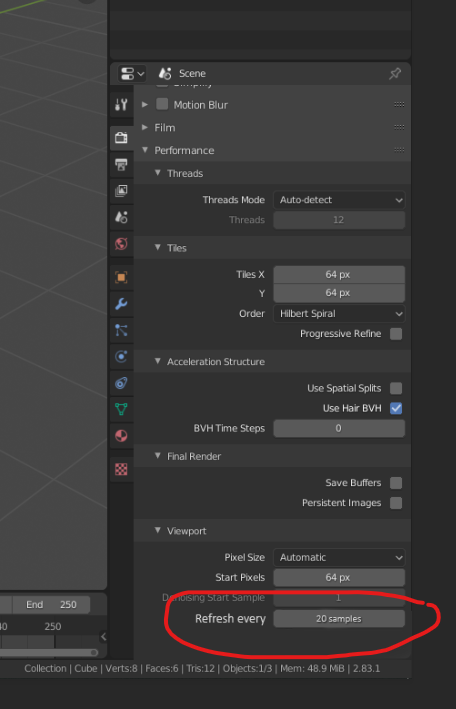Switch to Render Properties tab
Image resolution: width=456 pixels, height=709 pixels.
(121, 137)
